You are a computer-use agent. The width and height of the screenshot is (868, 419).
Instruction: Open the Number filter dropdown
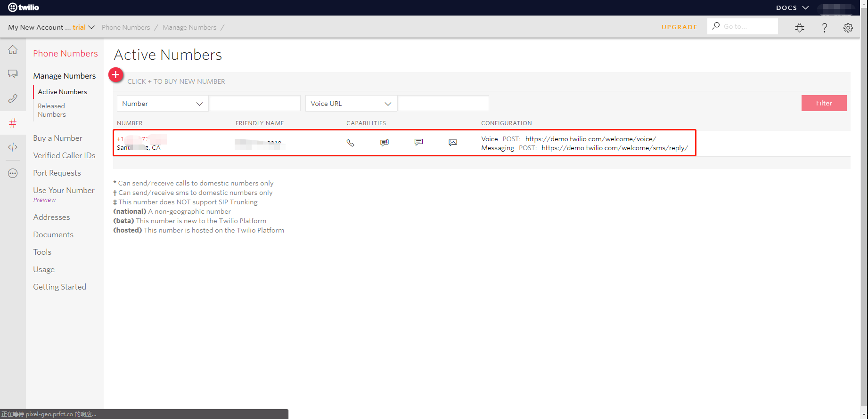pos(163,104)
